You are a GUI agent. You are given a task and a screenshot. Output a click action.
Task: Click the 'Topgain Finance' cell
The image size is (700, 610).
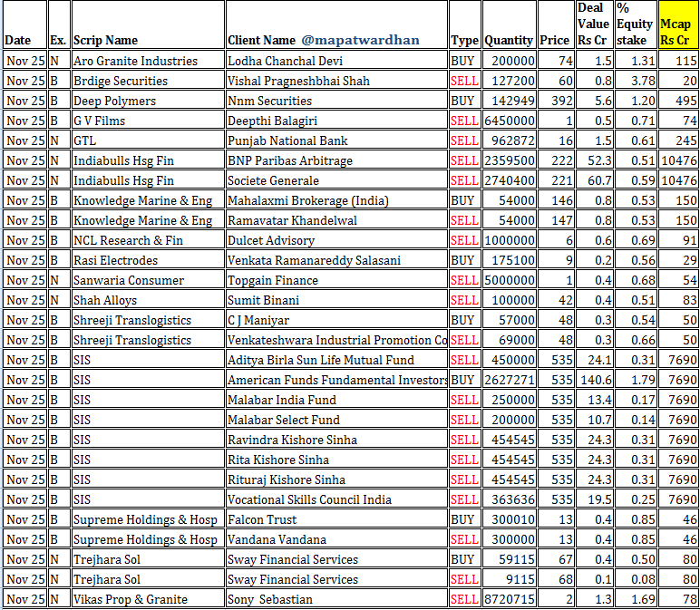pos(336,279)
